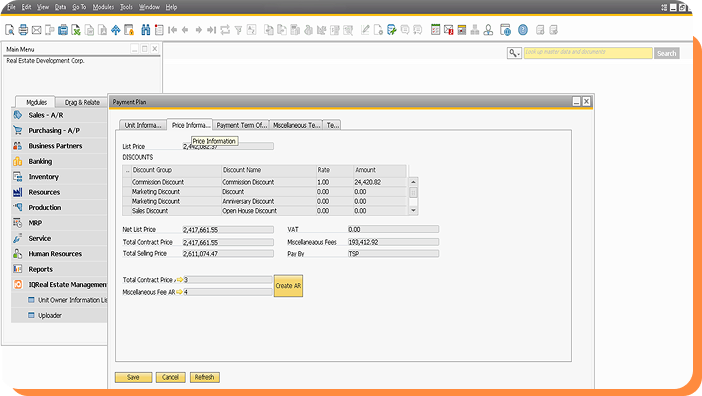Open the Window menu
Image resolution: width=702 pixels, height=396 pixels.
(x=149, y=7)
